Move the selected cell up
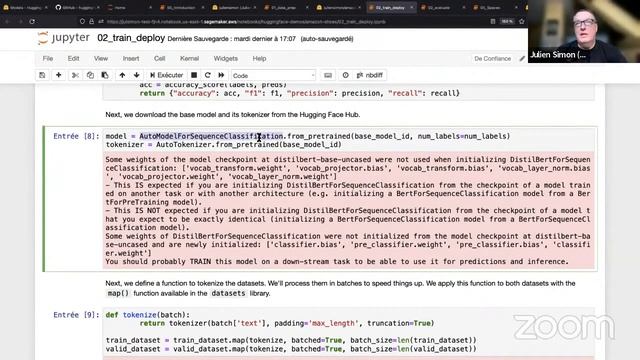640x360 pixels. [x=122, y=75]
